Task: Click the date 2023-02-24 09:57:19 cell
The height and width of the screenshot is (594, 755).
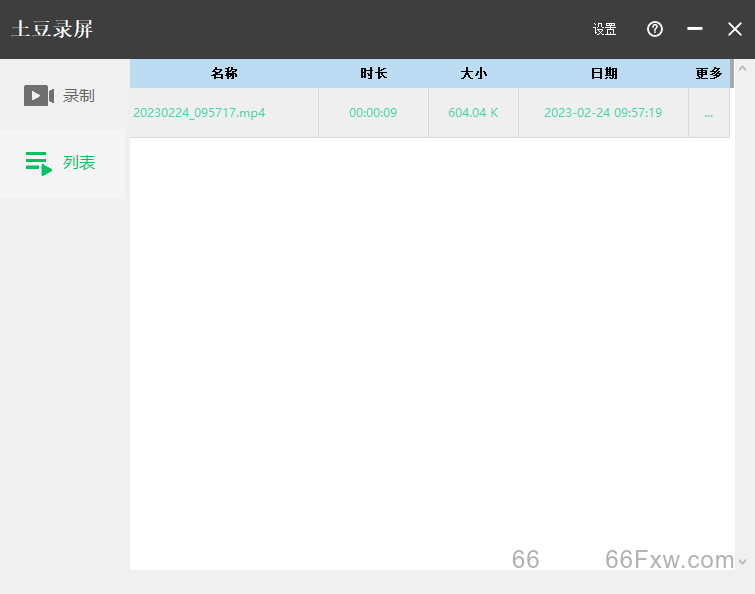Action: [x=603, y=113]
